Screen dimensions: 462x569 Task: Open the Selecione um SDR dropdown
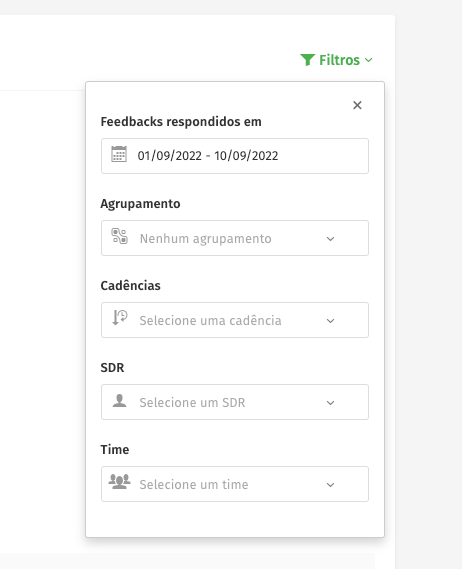tap(235, 402)
